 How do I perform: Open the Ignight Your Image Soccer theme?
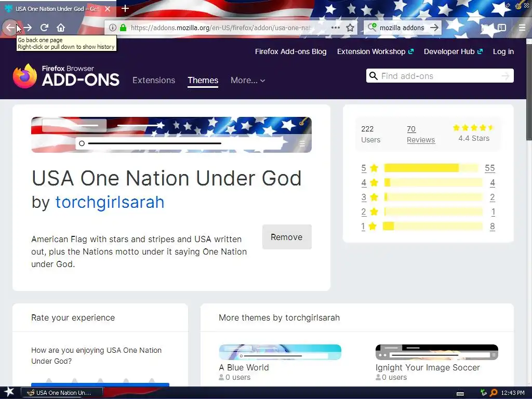point(436,352)
